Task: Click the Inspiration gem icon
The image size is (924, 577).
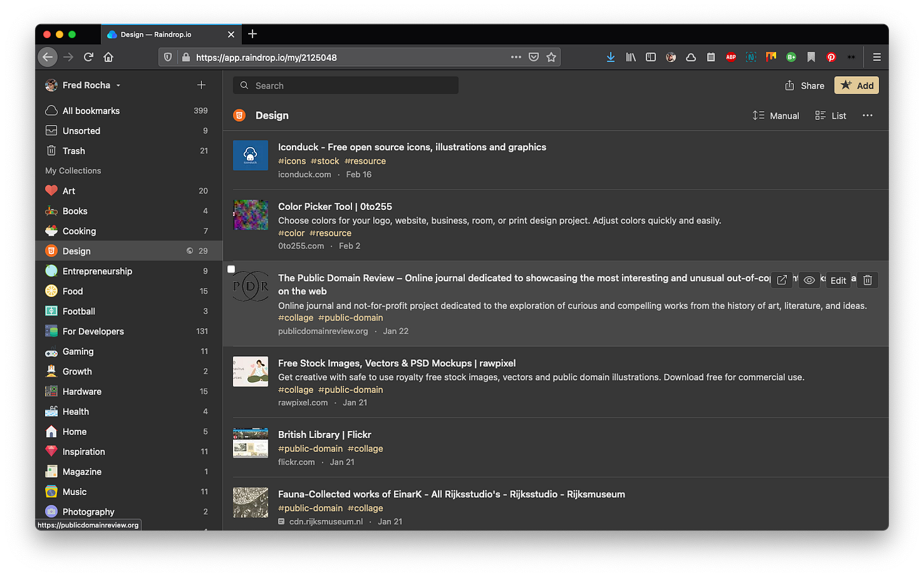Action: 51,451
